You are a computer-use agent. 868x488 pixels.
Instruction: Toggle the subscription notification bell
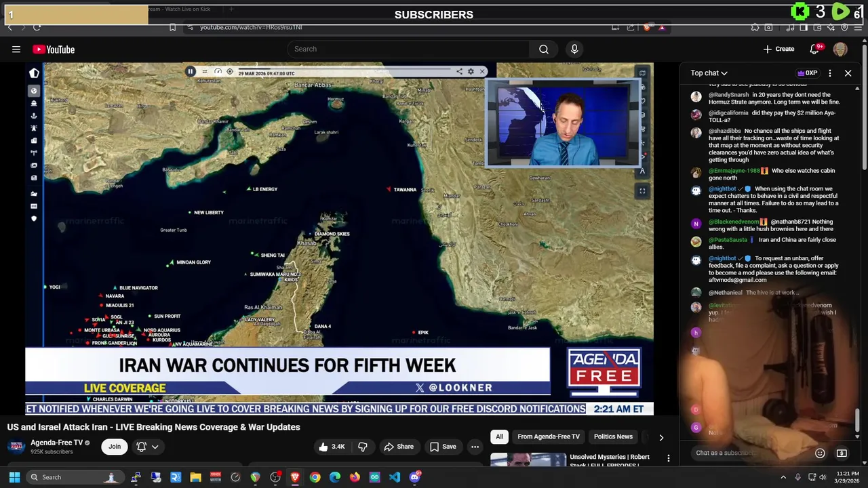click(141, 447)
